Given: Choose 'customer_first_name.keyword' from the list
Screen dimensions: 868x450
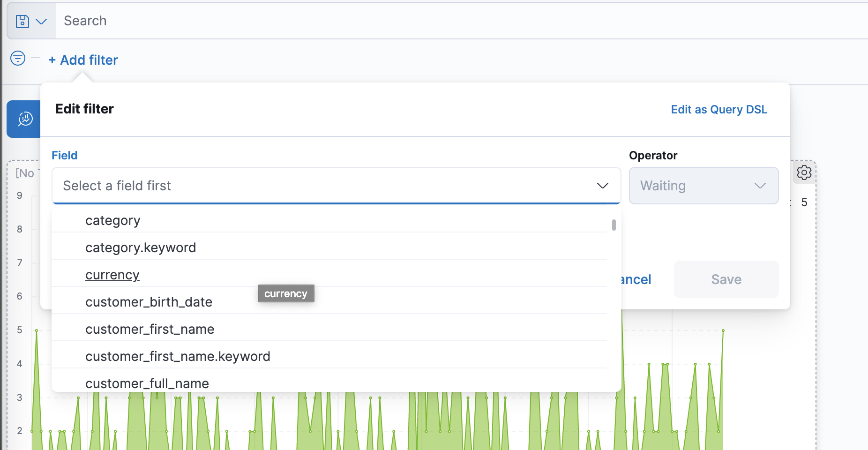Looking at the screenshot, I should 178,356.
